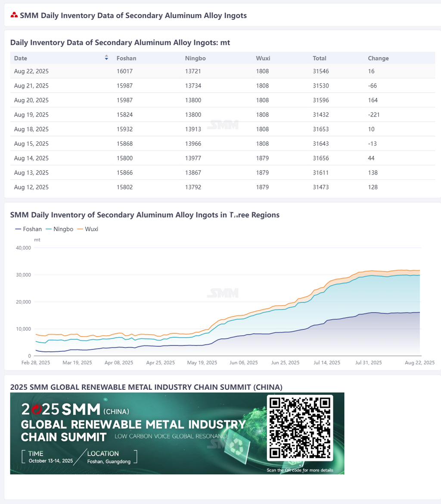Click Foshan value 15932
The height and width of the screenshot is (504, 441).
(124, 129)
